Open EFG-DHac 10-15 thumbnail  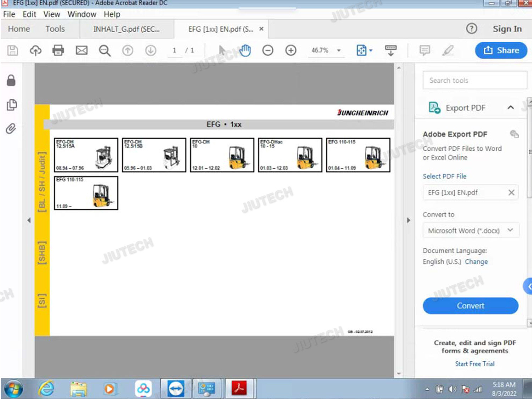[x=290, y=155]
